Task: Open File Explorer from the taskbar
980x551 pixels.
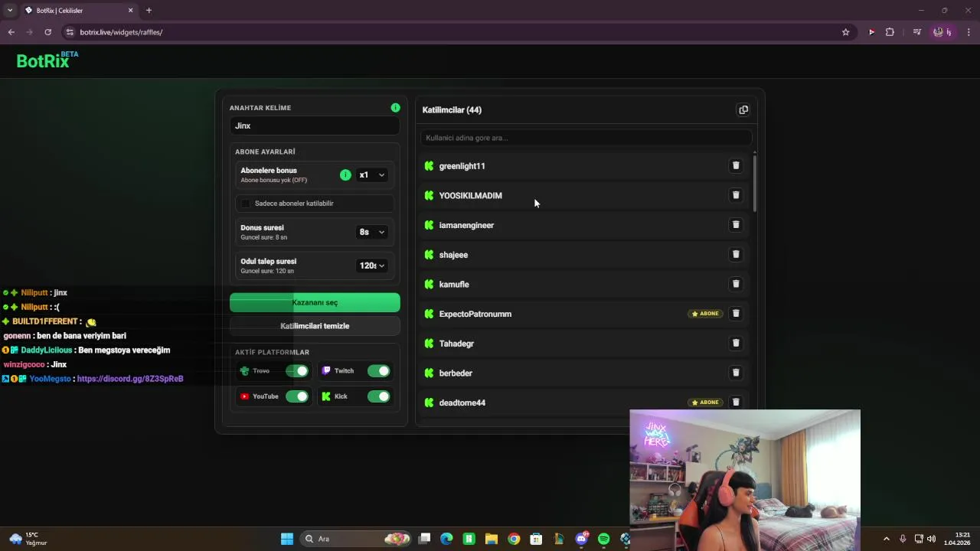Action: (492, 539)
